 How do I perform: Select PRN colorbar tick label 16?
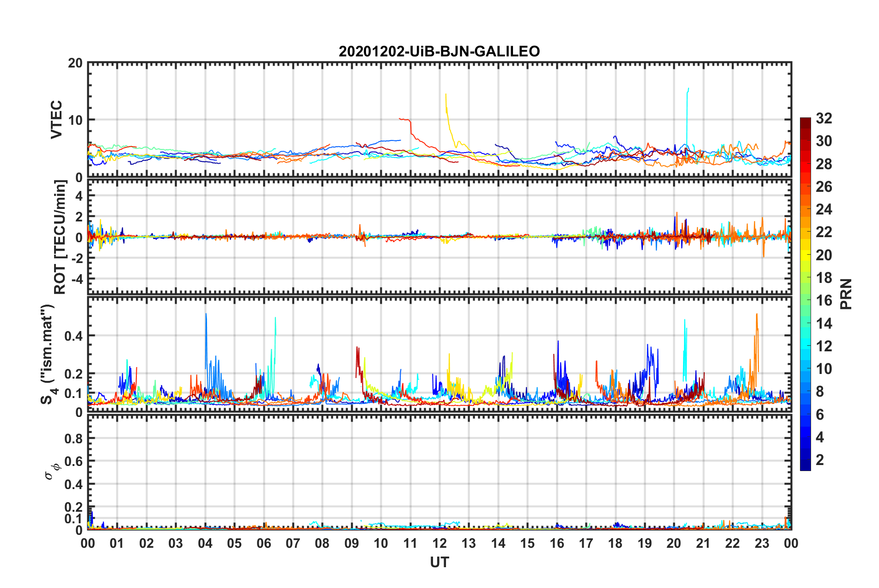(x=824, y=300)
